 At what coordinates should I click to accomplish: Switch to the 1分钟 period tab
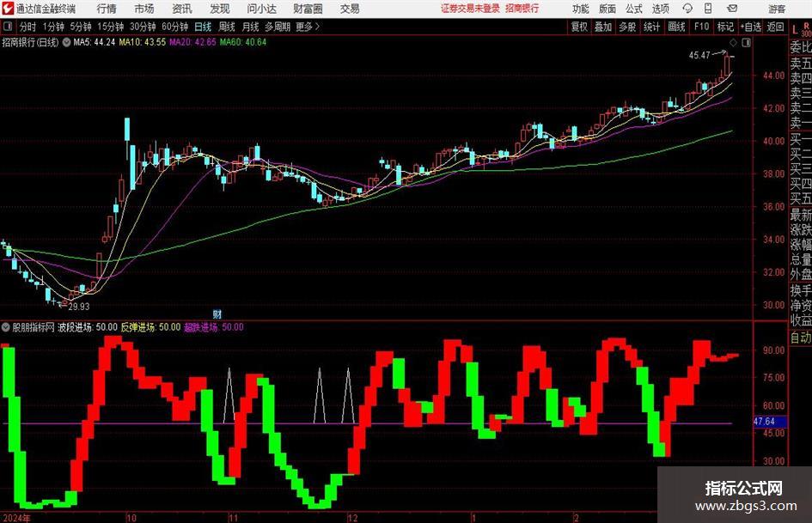(53, 27)
